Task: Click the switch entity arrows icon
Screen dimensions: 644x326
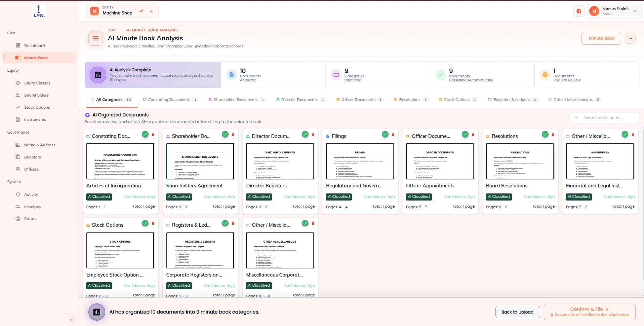Action: click(142, 11)
